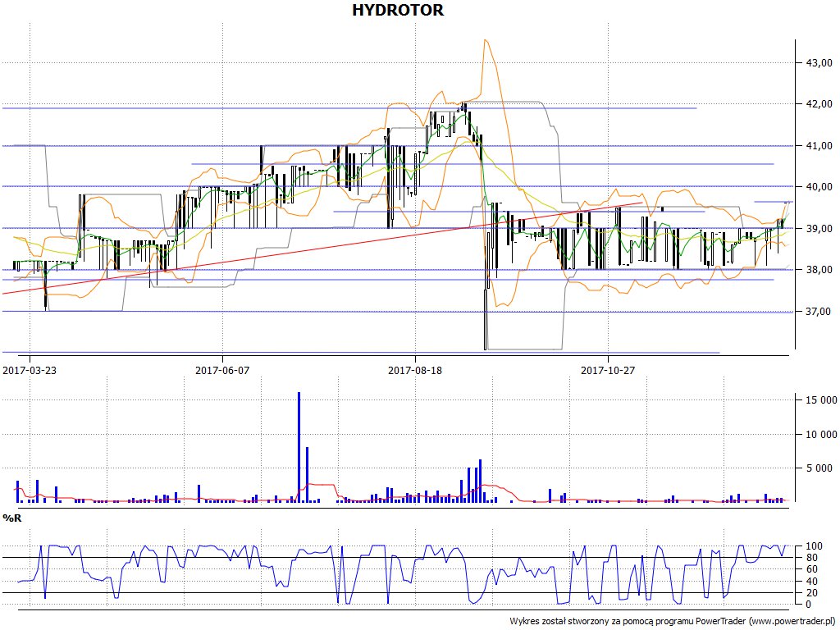Click the PowerTrader credit text at bottom
The image size is (840, 630).
coord(674,621)
